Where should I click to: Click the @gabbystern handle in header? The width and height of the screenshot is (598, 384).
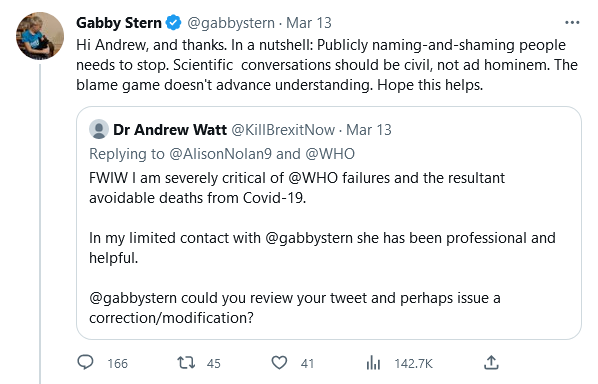(x=231, y=23)
